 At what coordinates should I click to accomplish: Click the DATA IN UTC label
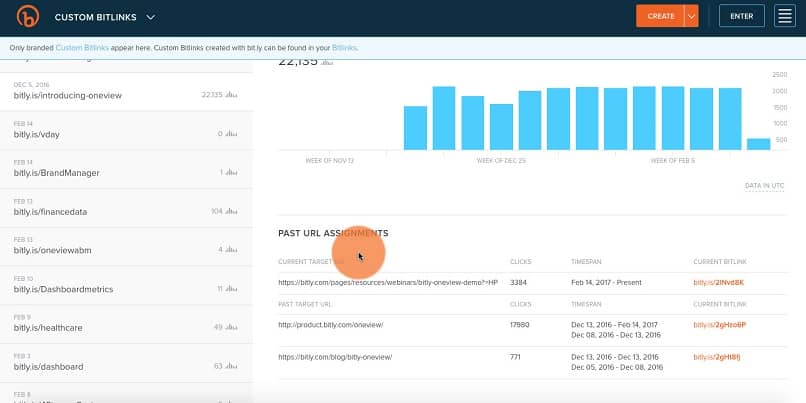click(x=764, y=186)
